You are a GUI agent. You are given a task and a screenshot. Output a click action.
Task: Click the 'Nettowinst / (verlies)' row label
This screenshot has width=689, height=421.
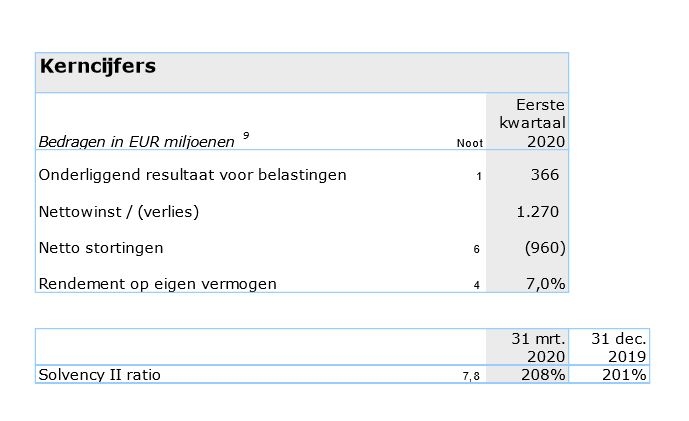[119, 211]
